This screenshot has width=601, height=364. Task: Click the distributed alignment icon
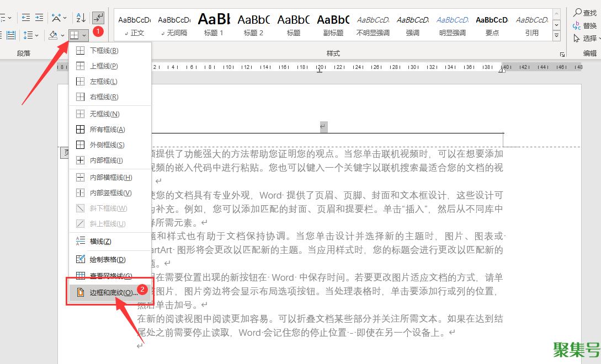click(x=11, y=35)
